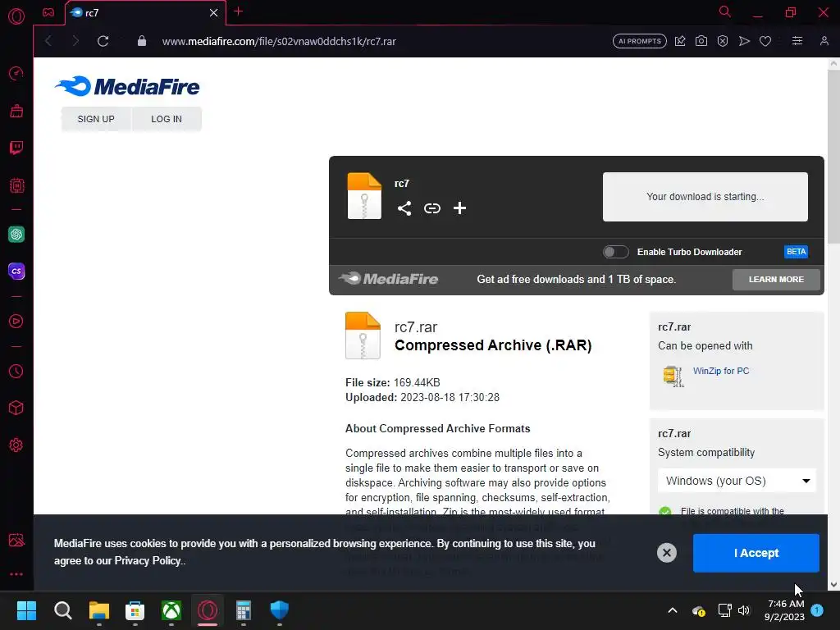The image size is (840, 630).
Task: Open GX Corner gamepad tab
Action: tap(48, 12)
